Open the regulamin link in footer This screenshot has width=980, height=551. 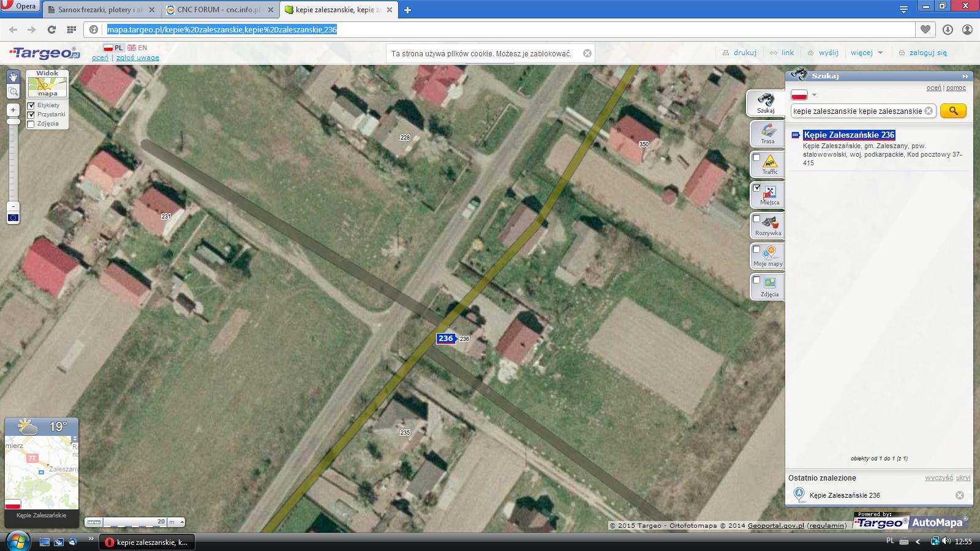tap(827, 525)
